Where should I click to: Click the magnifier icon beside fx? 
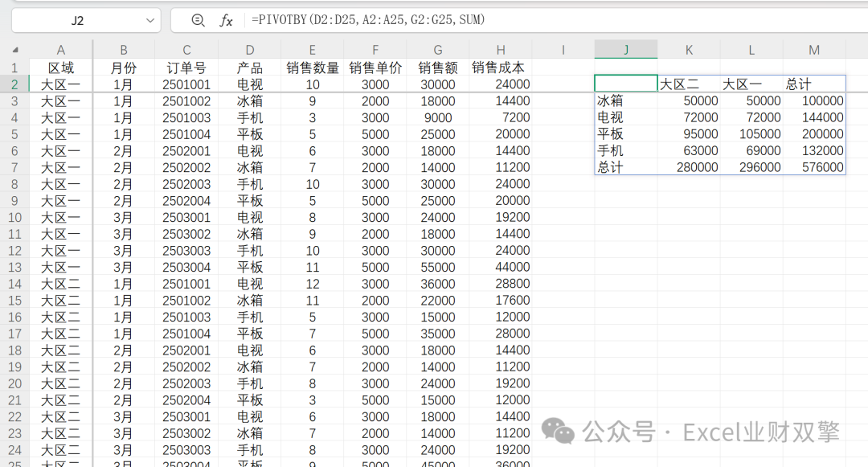click(x=198, y=20)
